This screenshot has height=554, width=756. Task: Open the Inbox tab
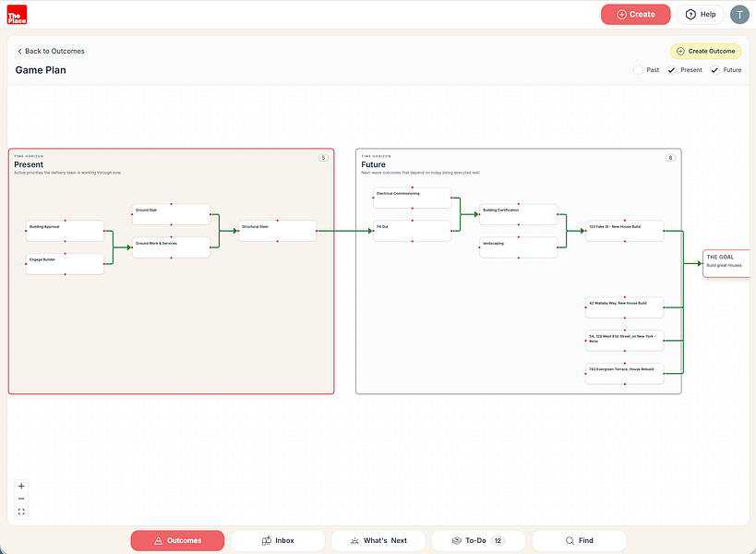(278, 540)
